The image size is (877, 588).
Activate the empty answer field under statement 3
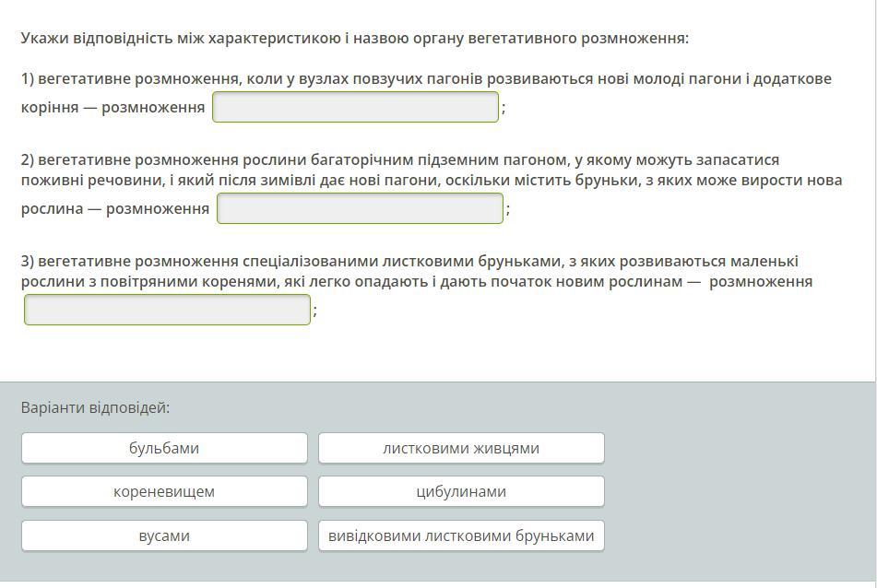pos(167,310)
